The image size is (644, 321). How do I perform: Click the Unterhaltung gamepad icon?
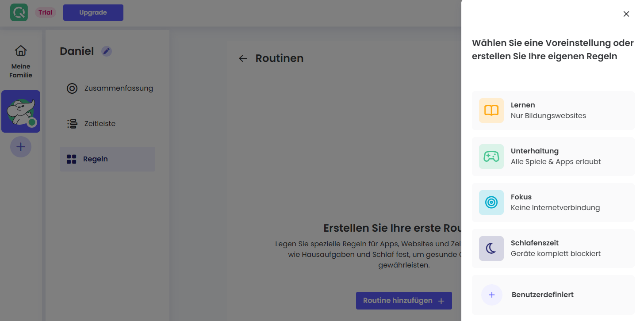(491, 157)
